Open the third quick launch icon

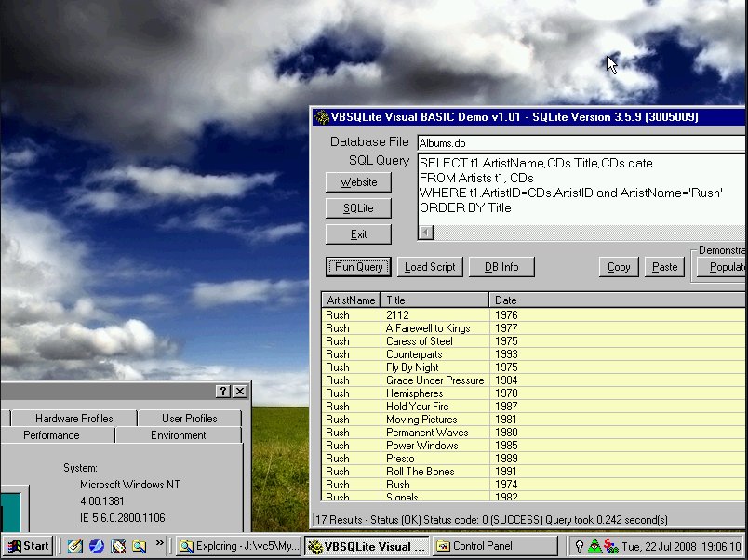point(118,546)
